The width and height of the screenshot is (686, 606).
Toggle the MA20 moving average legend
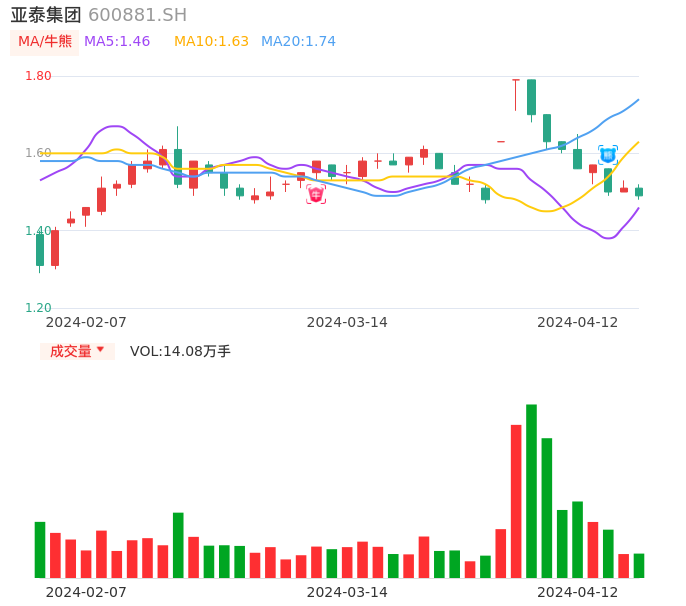(298, 42)
